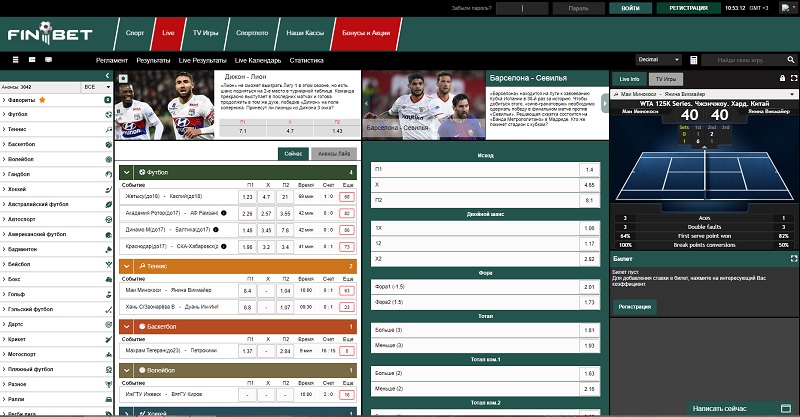The height and width of the screenshot is (417, 800).
Task: Open the Регламент link
Action: coord(112,60)
